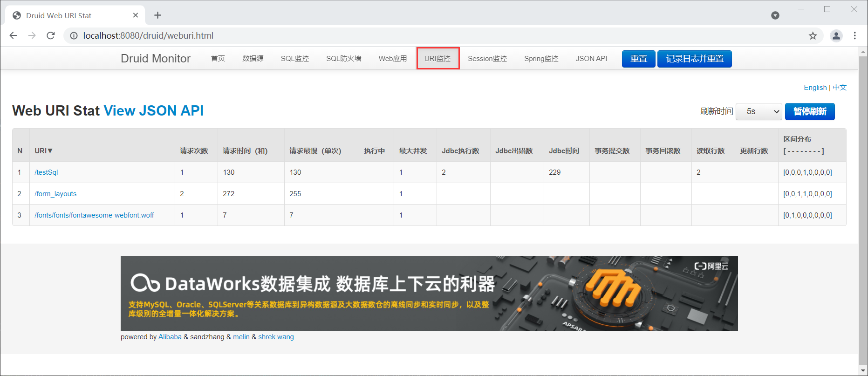This screenshot has height=376, width=868.
Task: Bookmark this page with the star icon
Action: click(x=813, y=36)
